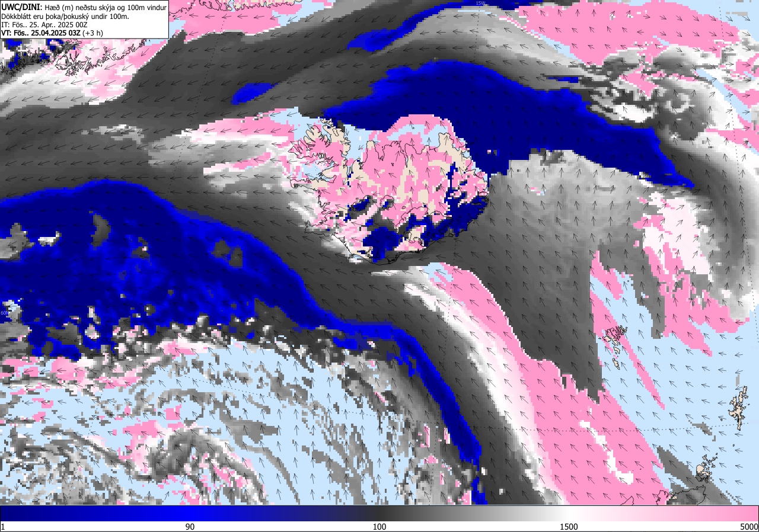Click the Faroe Islands on the map
This screenshot has height=532, width=759.
click(x=614, y=347)
